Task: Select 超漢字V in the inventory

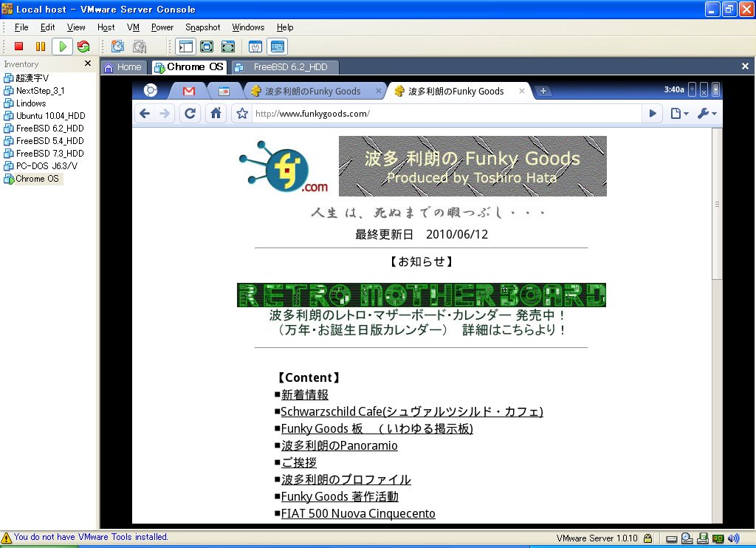Action: pyautogui.click(x=32, y=78)
